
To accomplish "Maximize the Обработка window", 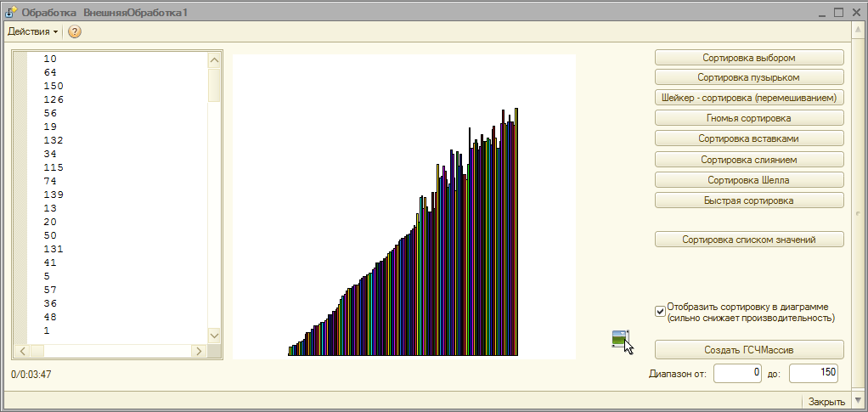I will [x=838, y=12].
